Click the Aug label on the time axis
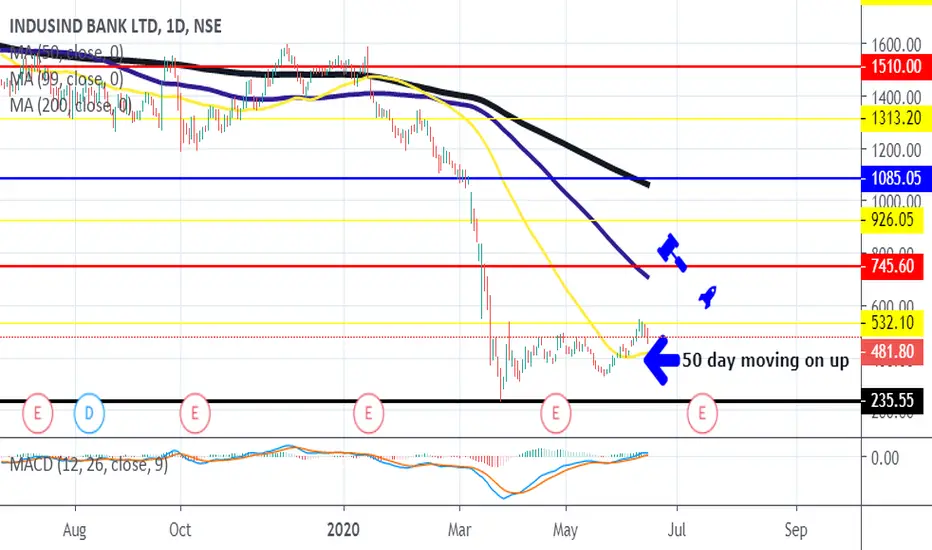The height and width of the screenshot is (550, 932). coord(74,530)
